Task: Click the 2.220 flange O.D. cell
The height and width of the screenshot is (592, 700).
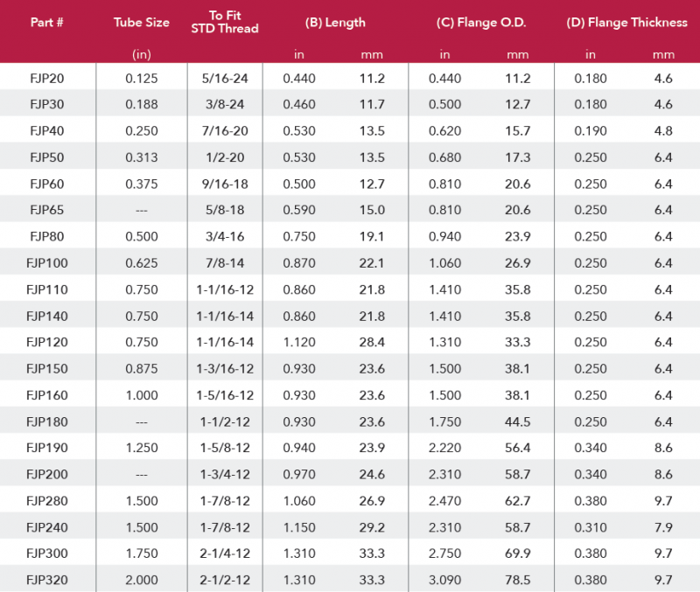Action: pyautogui.click(x=444, y=448)
